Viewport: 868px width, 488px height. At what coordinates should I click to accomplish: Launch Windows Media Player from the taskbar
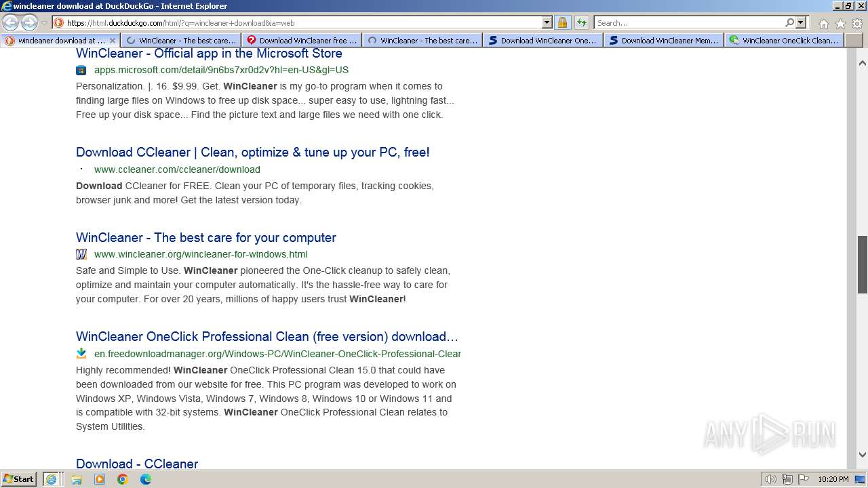(x=100, y=479)
